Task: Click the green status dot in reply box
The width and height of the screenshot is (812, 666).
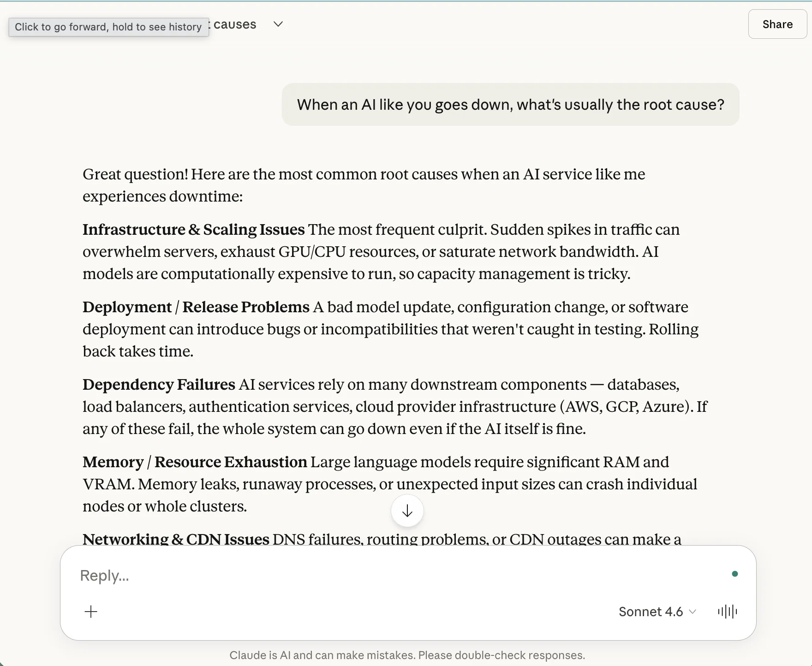Action: 734,574
